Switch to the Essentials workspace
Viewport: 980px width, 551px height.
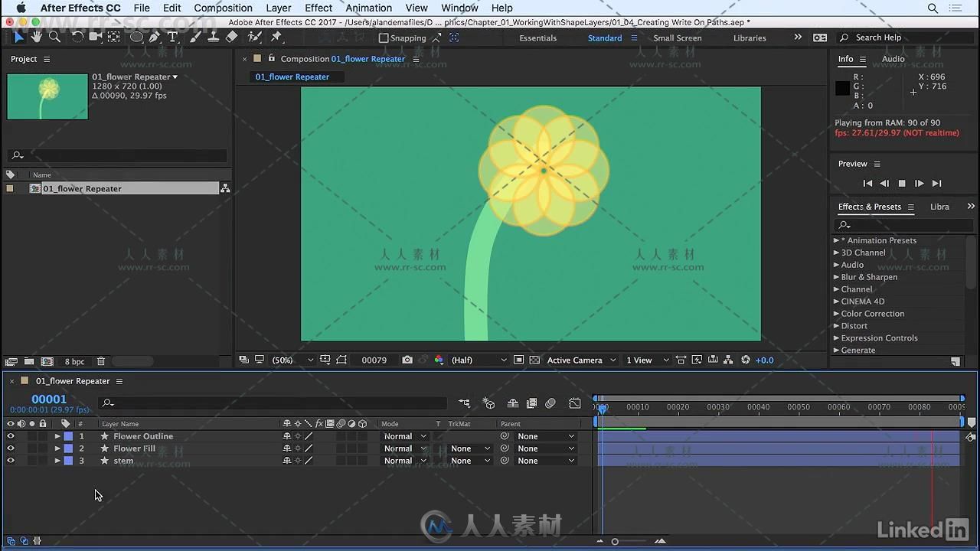[x=537, y=37]
